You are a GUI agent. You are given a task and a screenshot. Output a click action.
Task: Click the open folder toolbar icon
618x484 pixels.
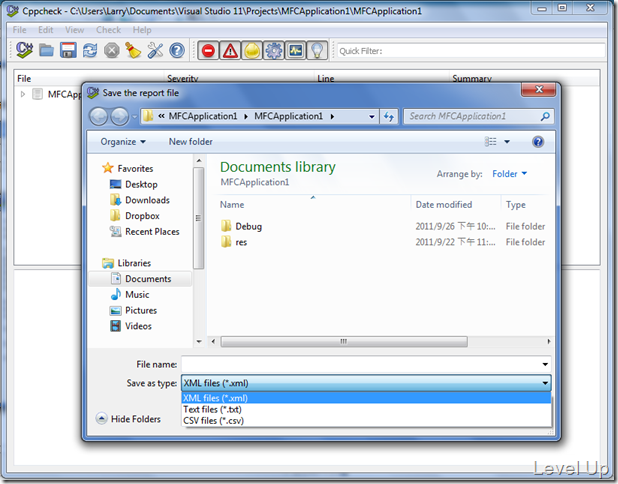pyautogui.click(x=47, y=50)
